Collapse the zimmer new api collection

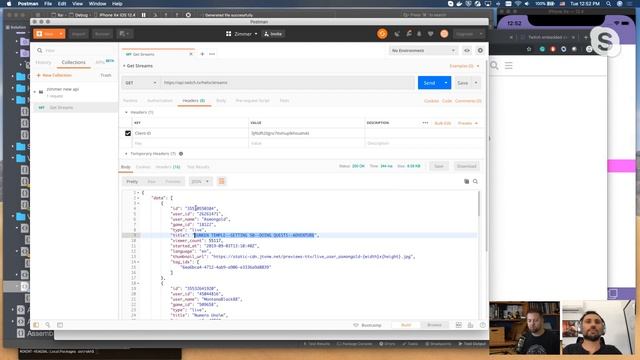click(x=35, y=92)
